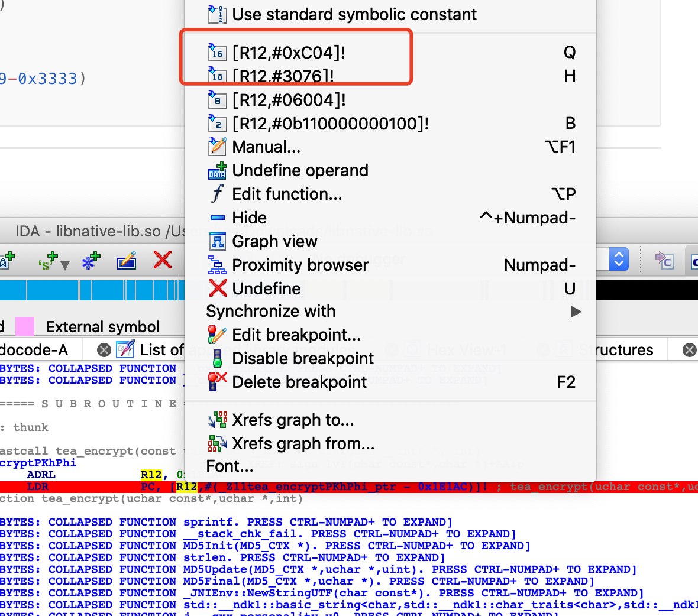
Task: Click the symbolic constant icon
Action: pyautogui.click(x=218, y=14)
